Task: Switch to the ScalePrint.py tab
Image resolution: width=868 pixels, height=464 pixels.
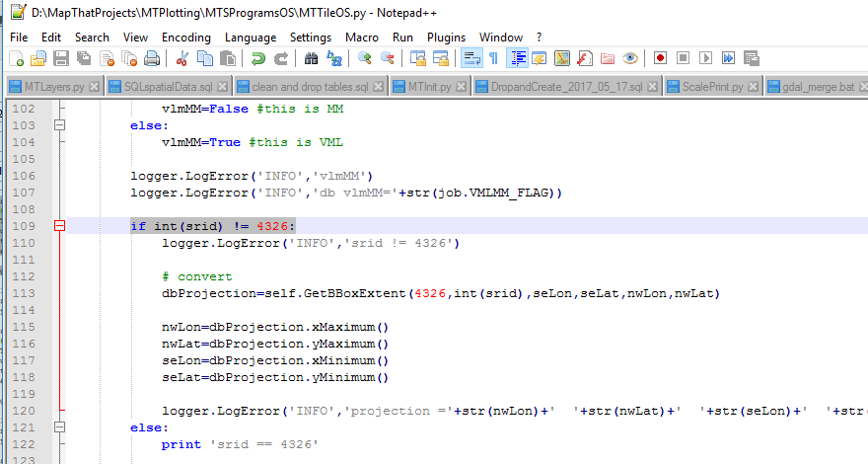Action: pyautogui.click(x=712, y=87)
